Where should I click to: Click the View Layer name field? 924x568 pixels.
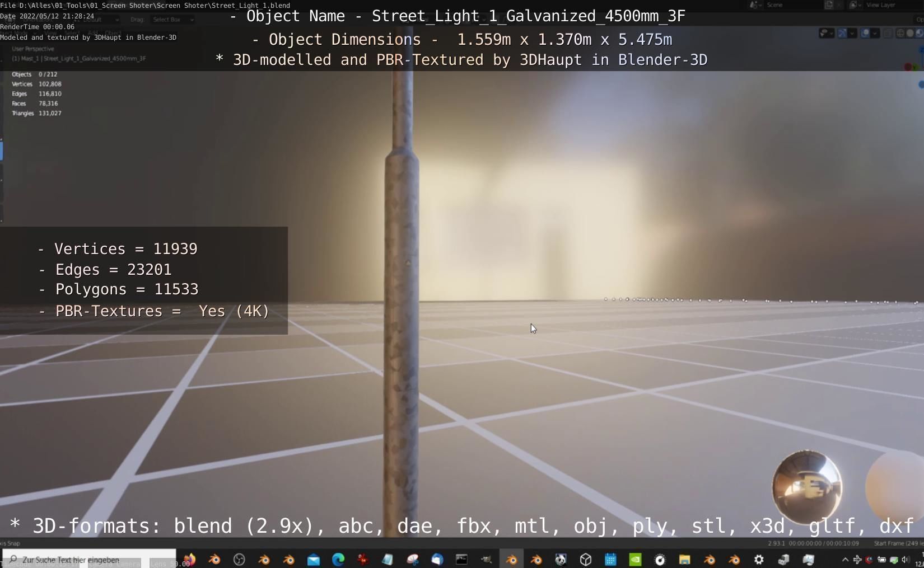[x=893, y=5]
